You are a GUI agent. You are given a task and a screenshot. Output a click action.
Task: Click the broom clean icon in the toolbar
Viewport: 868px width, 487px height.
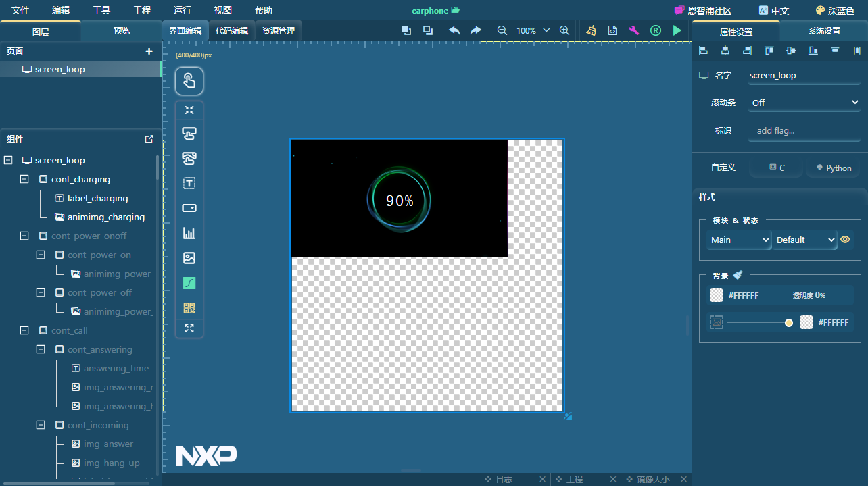click(592, 30)
